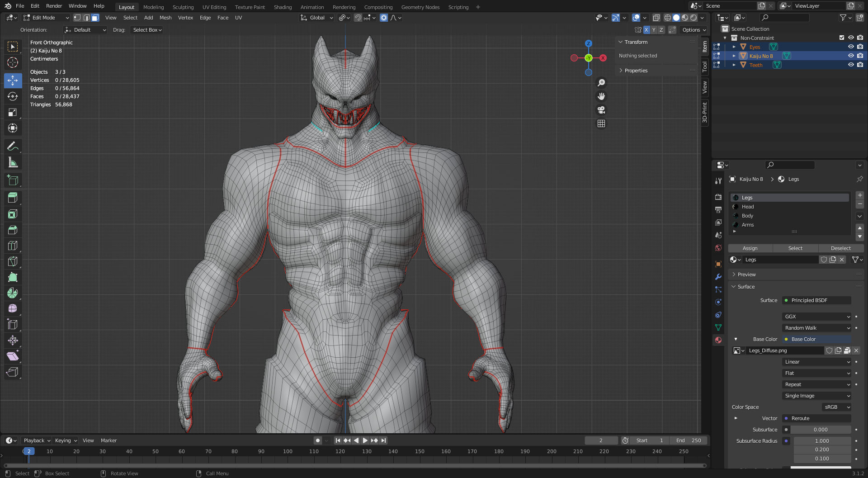Toggle X axis mirror button
The height and width of the screenshot is (478, 868).
[646, 30]
